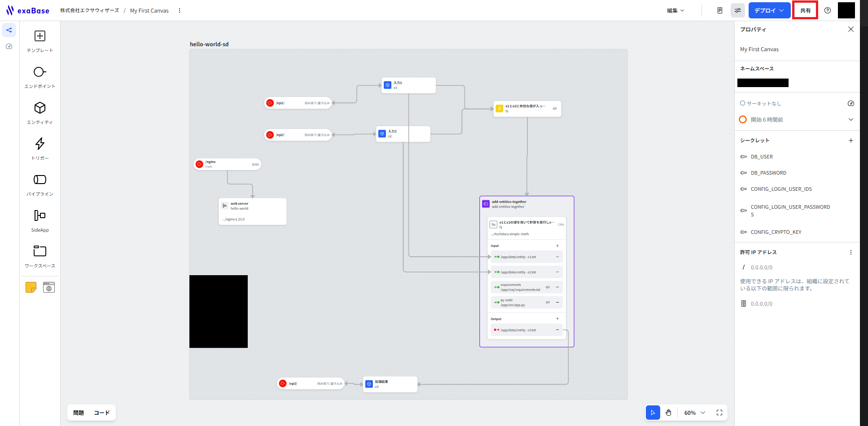
Task: Open the three-dot menu next to My First Canvas
Action: click(180, 10)
